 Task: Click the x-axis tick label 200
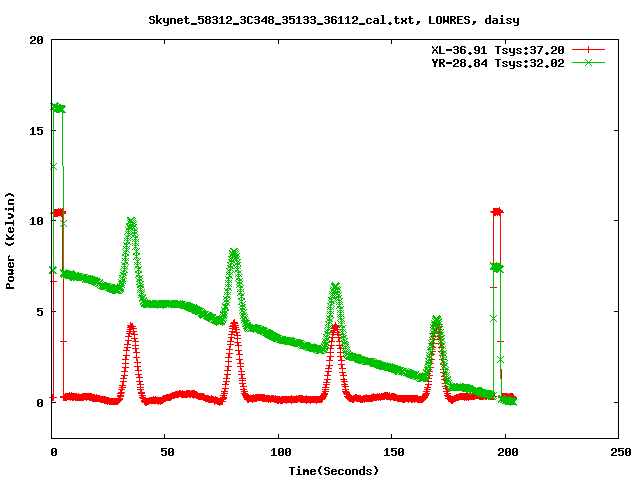tap(507, 452)
